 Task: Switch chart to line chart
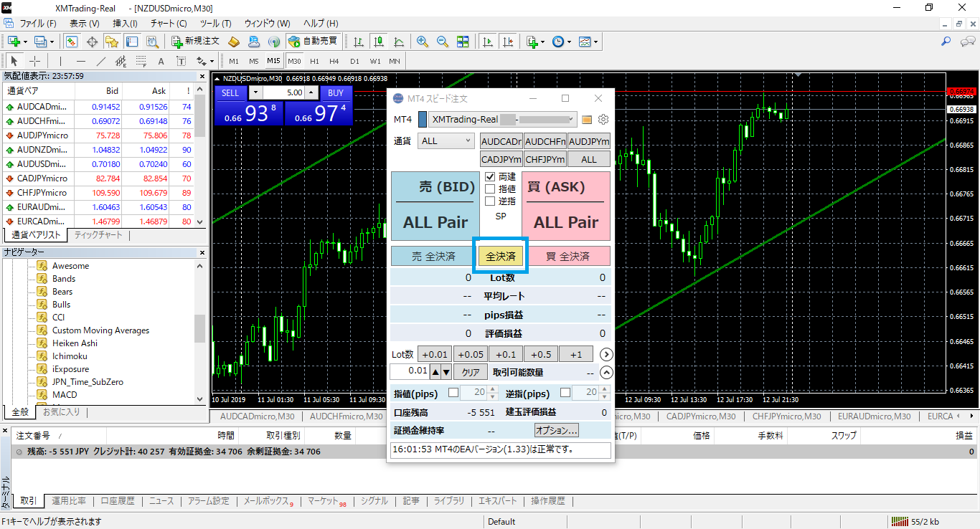[398, 42]
